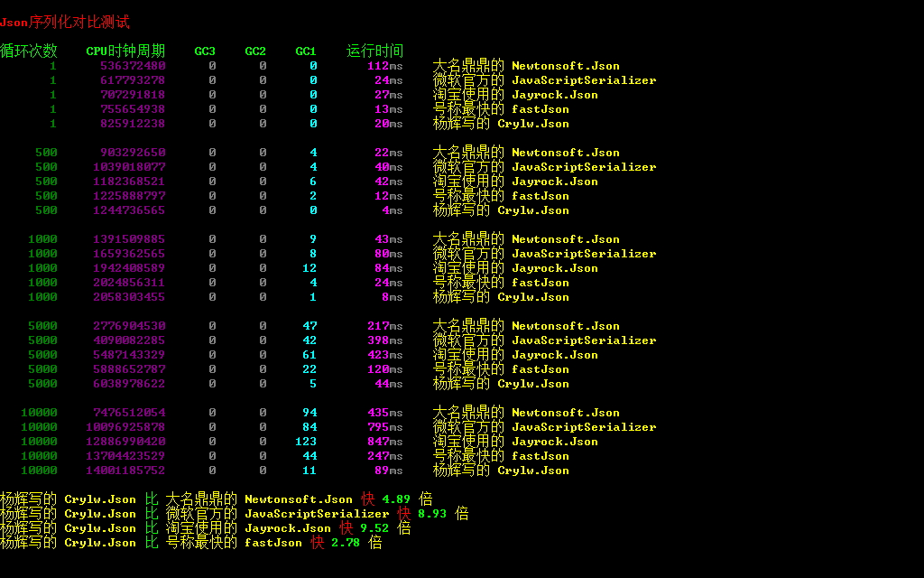Click the speedup value 4.89

pyautogui.click(x=396, y=499)
